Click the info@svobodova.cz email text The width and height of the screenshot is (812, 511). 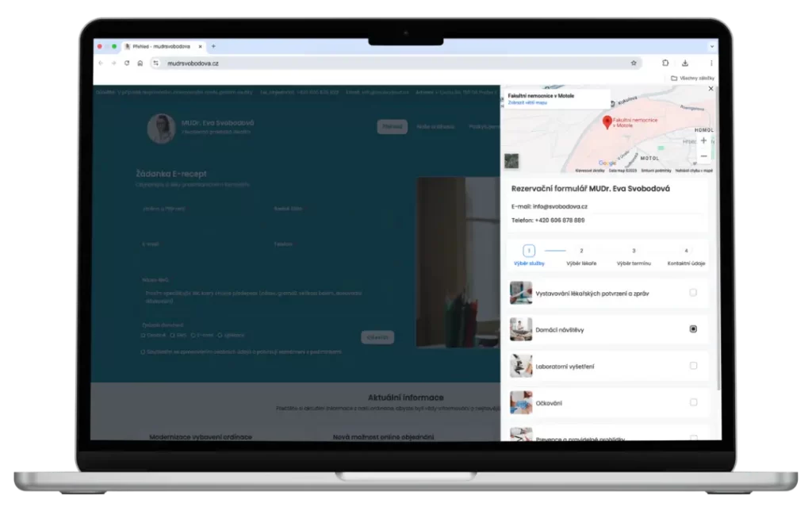[560, 206]
